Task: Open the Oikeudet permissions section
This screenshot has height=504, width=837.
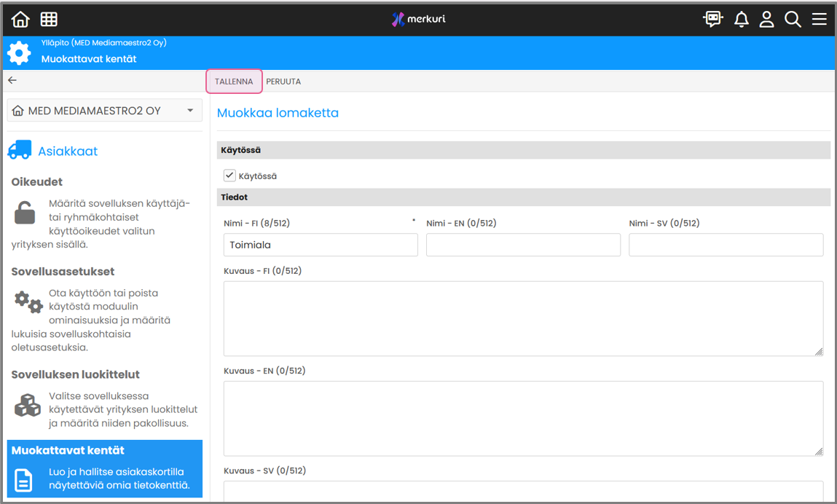Action: click(x=37, y=182)
